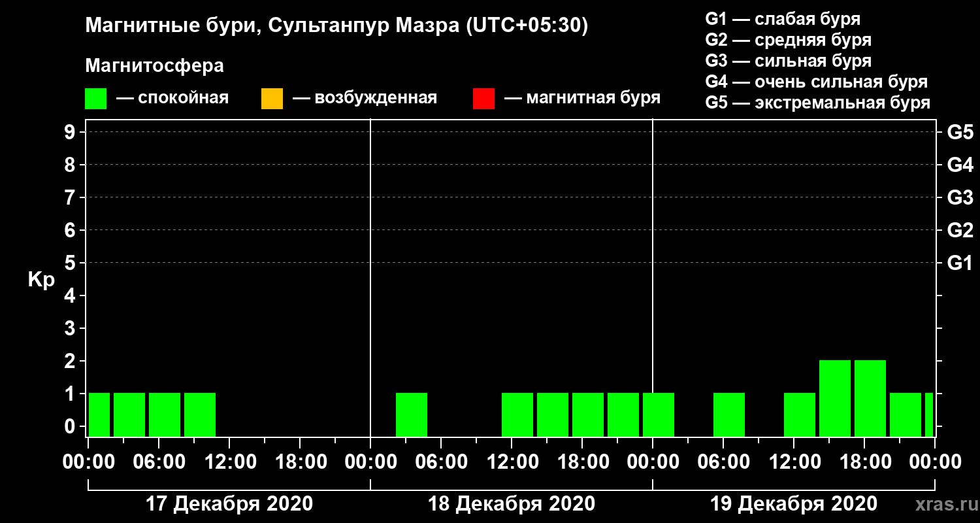Click the '— возбужденная' legend label
This screenshot has width=980, height=523.
coord(365,98)
